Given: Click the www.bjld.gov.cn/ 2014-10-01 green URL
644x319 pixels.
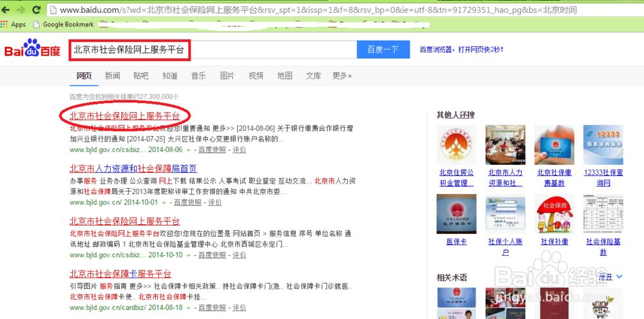Looking at the screenshot, I should [x=114, y=202].
